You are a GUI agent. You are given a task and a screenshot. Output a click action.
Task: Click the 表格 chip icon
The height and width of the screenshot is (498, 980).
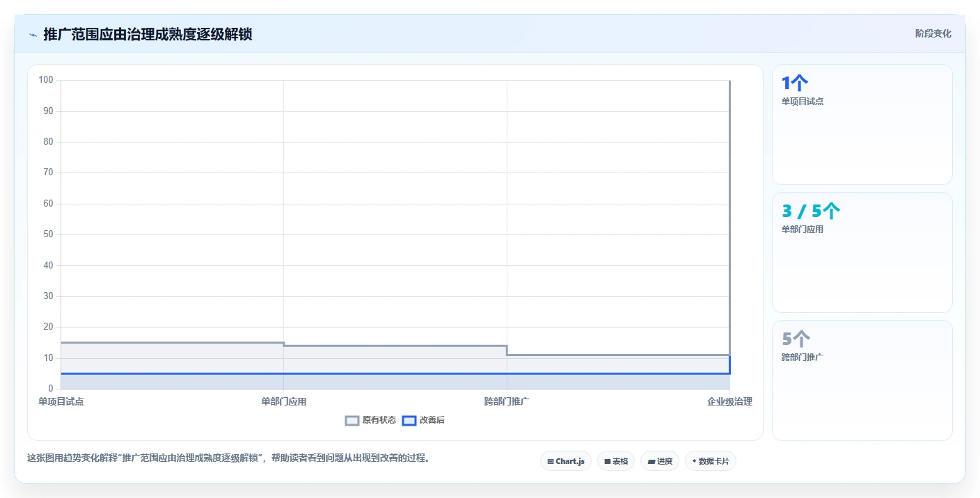pyautogui.click(x=607, y=461)
